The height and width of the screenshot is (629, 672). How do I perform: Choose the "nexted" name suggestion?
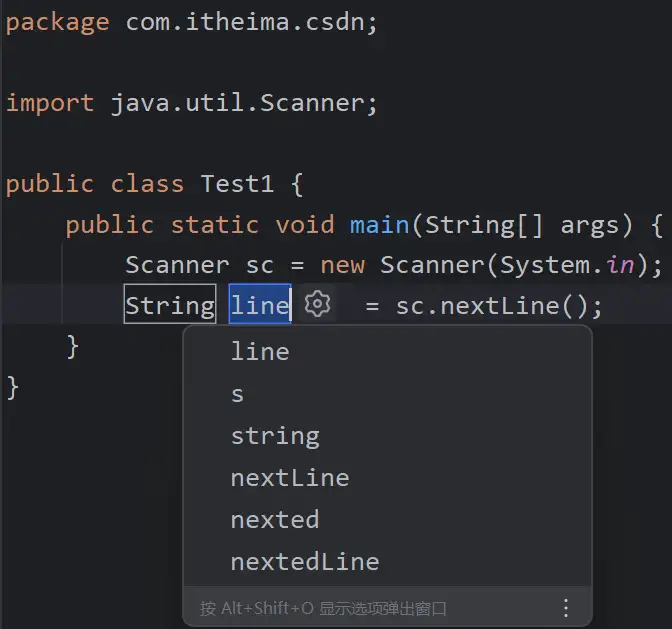(x=275, y=520)
